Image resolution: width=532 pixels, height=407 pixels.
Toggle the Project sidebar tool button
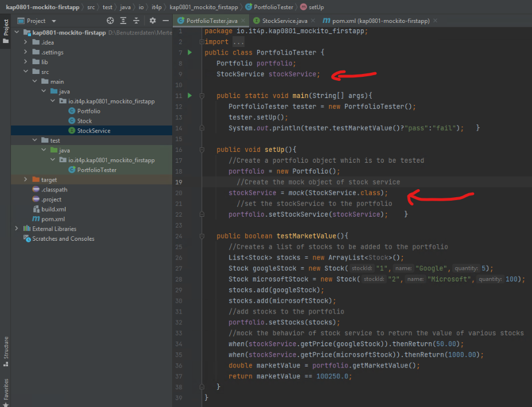6,28
